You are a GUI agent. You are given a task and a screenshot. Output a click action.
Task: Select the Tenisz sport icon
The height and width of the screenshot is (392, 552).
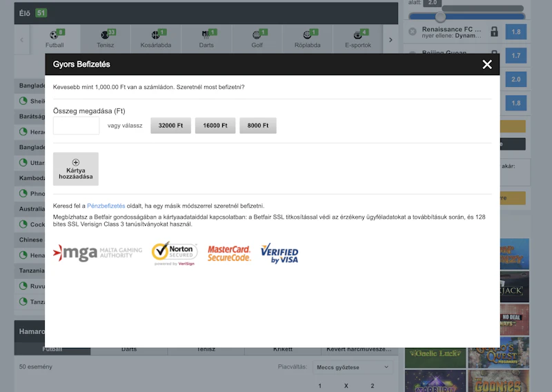pos(105,39)
